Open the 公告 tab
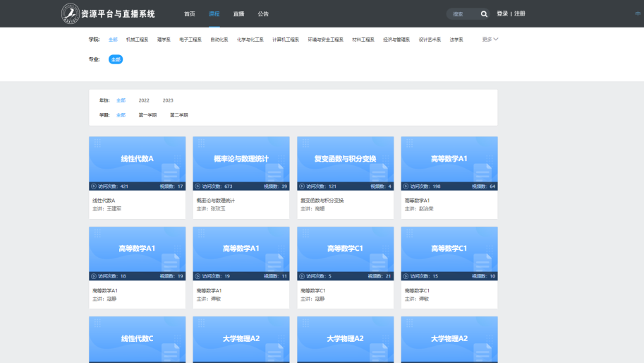 click(x=263, y=14)
